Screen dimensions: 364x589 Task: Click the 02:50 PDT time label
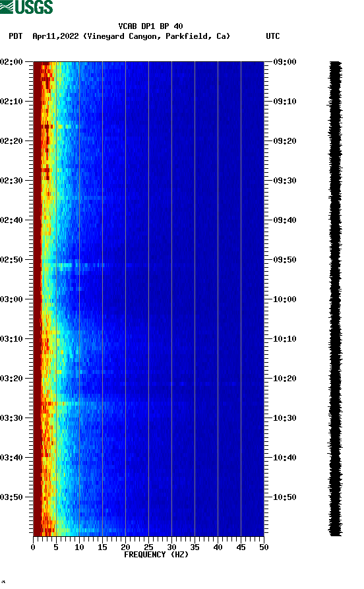pos(11,260)
